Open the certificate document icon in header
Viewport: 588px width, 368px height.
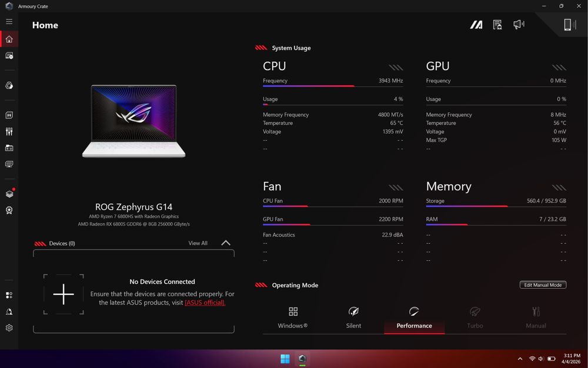(x=497, y=25)
